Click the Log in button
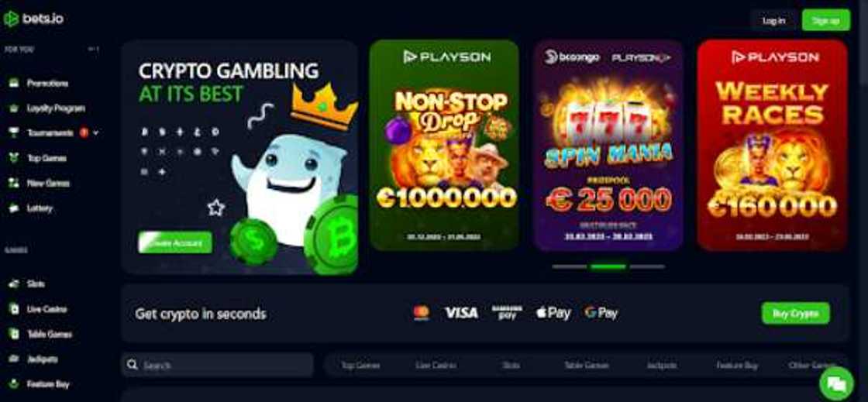Screen dimensions: 868x402 point(773,20)
